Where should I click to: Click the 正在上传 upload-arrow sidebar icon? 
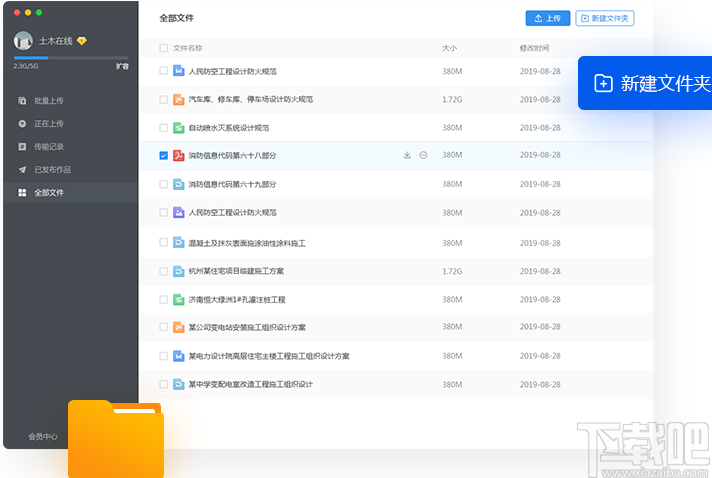[22, 123]
